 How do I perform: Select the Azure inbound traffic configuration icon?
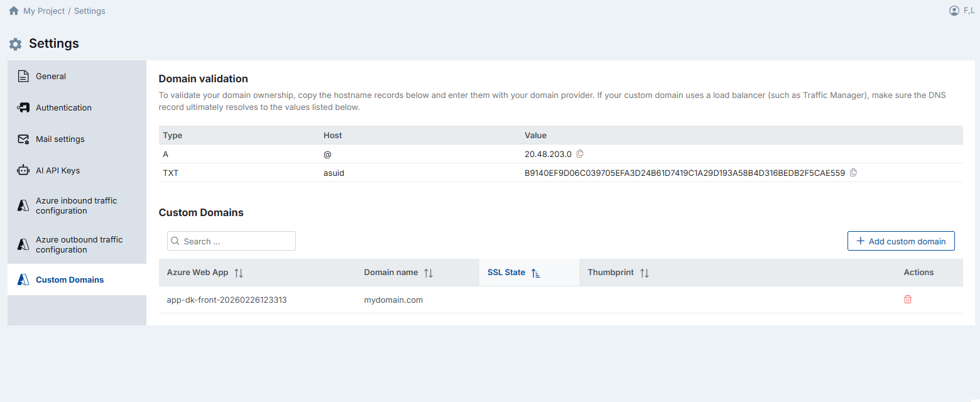click(23, 205)
